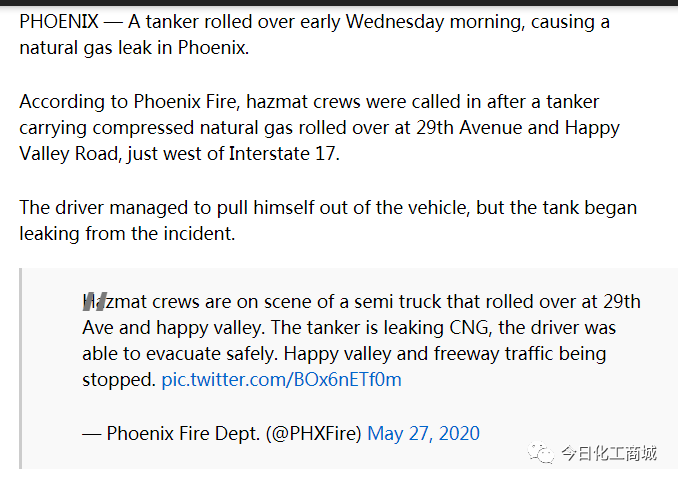The width and height of the screenshot is (678, 483).
Task: Click the 'According to Phoenix Fire' sentence start
Action: click(x=128, y=102)
